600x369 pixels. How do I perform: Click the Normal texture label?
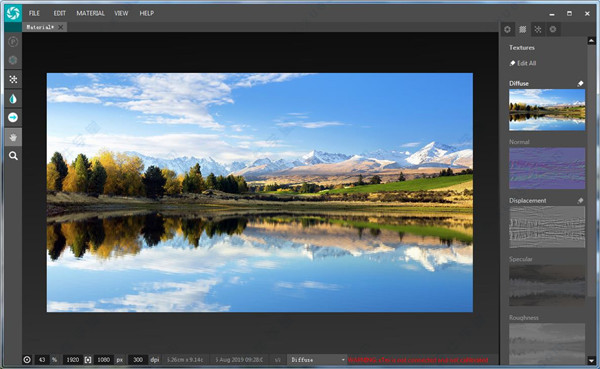tap(519, 142)
